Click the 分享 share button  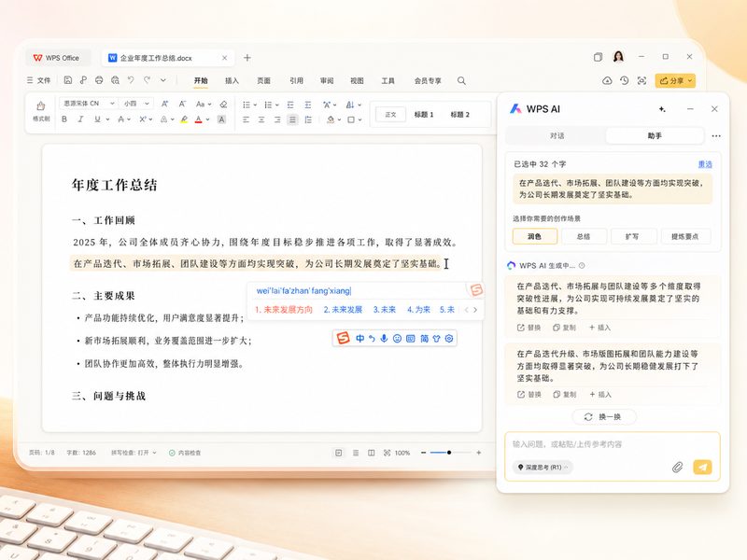675,80
